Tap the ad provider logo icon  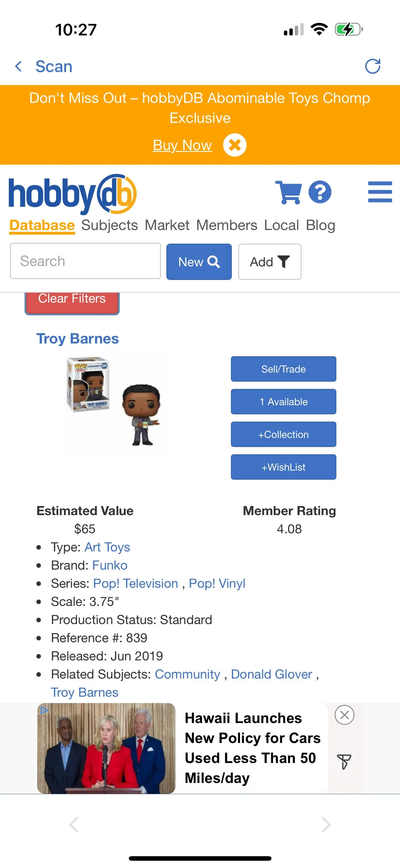(x=344, y=762)
